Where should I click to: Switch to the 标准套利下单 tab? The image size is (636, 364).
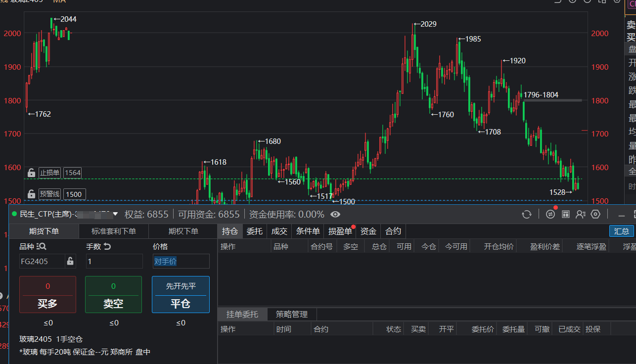click(x=113, y=231)
